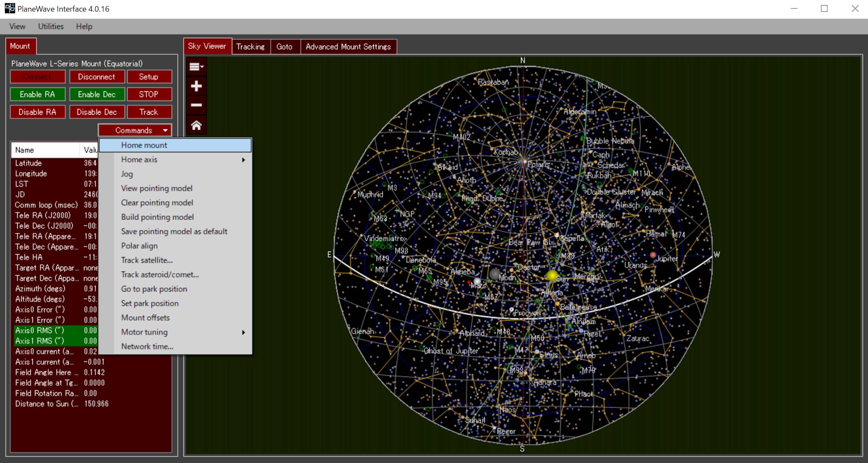This screenshot has width=868, height=463.
Task: Reset sky view with home icon
Action: tap(196, 125)
